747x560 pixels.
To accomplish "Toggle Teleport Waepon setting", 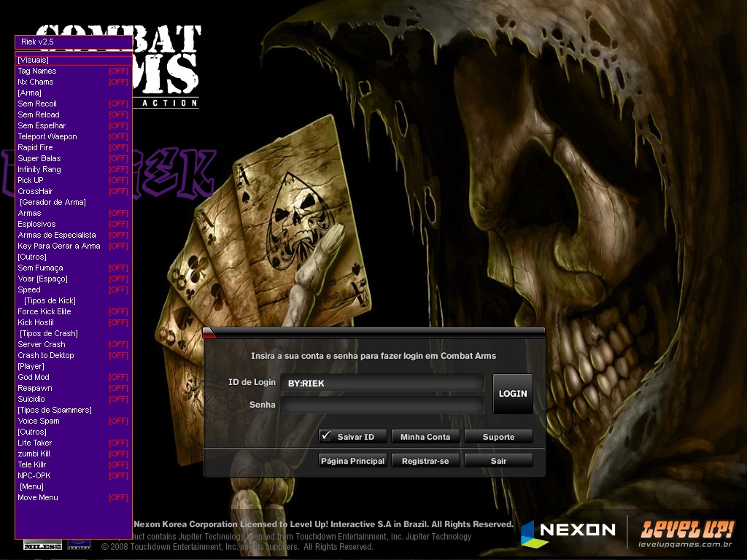I will tap(74, 136).
